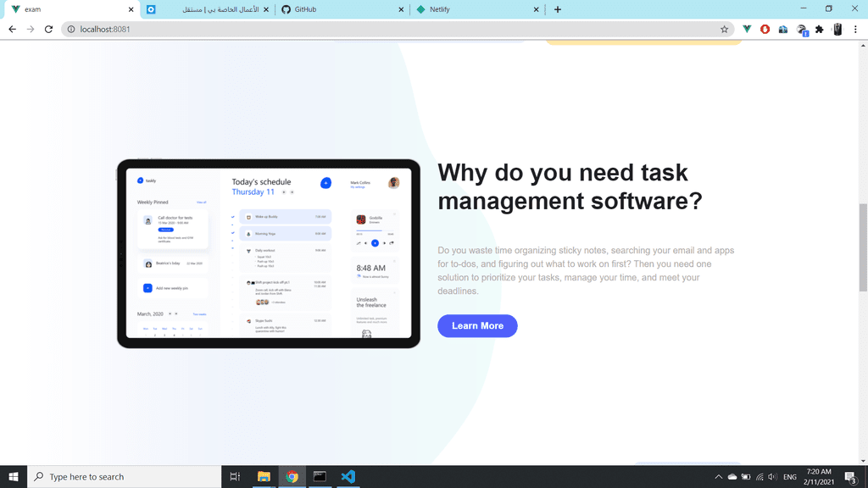Click the paragraph about sticky notes
Viewport: 868px width, 488px height.
[x=586, y=270]
